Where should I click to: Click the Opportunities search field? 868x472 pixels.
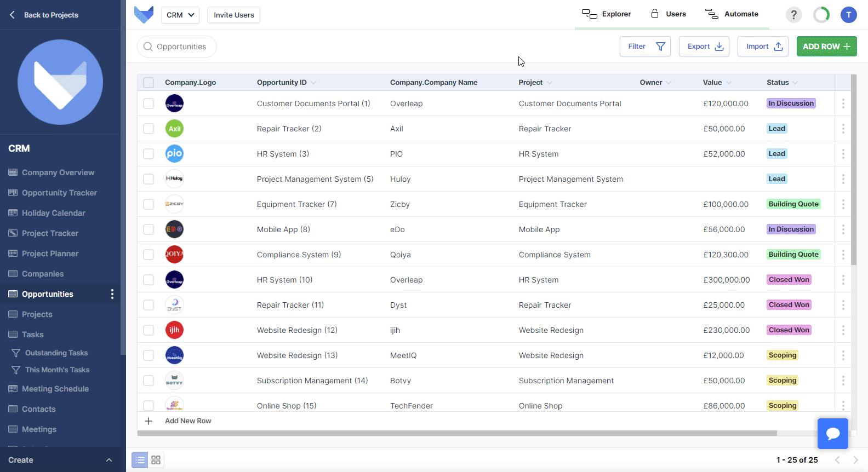pyautogui.click(x=177, y=47)
